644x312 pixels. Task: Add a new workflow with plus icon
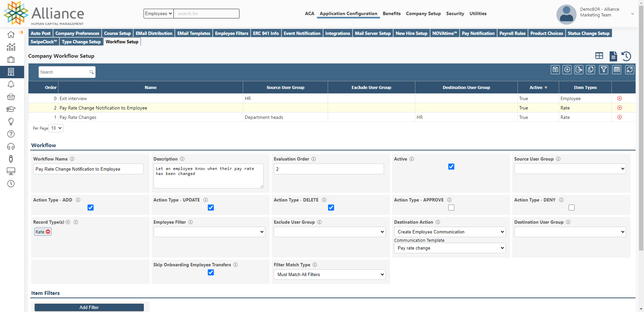[567, 70]
